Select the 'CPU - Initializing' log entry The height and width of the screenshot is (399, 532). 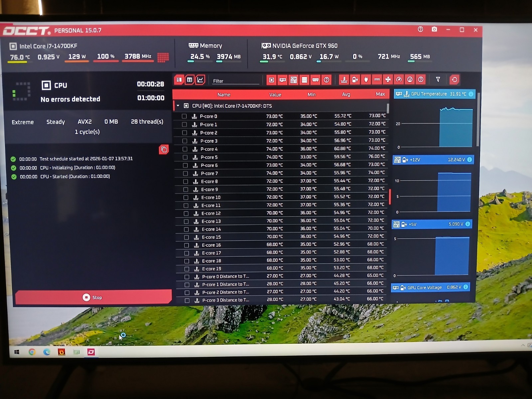click(x=77, y=168)
